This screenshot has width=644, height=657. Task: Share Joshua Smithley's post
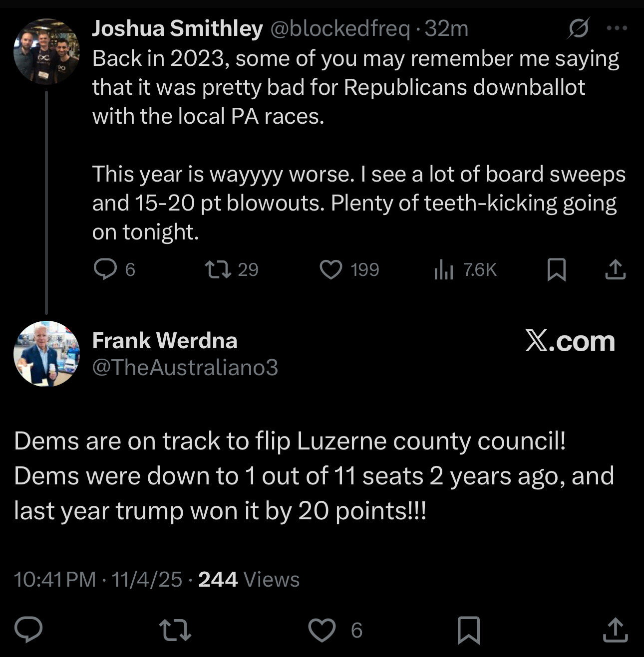[615, 270]
